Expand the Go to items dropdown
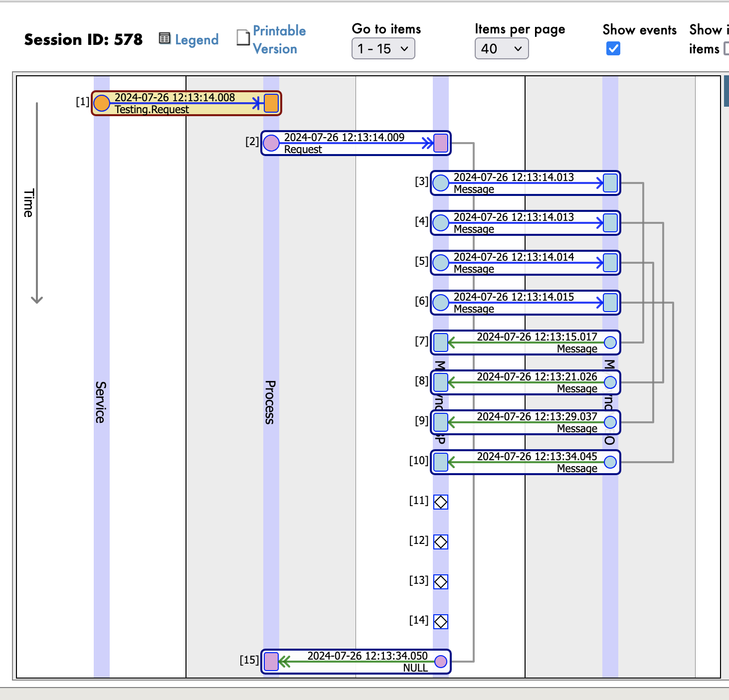The image size is (729, 700). point(383,49)
